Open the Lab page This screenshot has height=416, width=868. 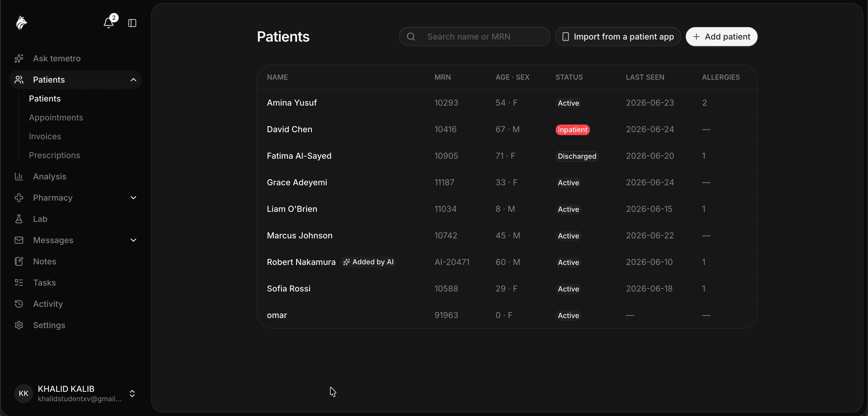tap(76, 219)
